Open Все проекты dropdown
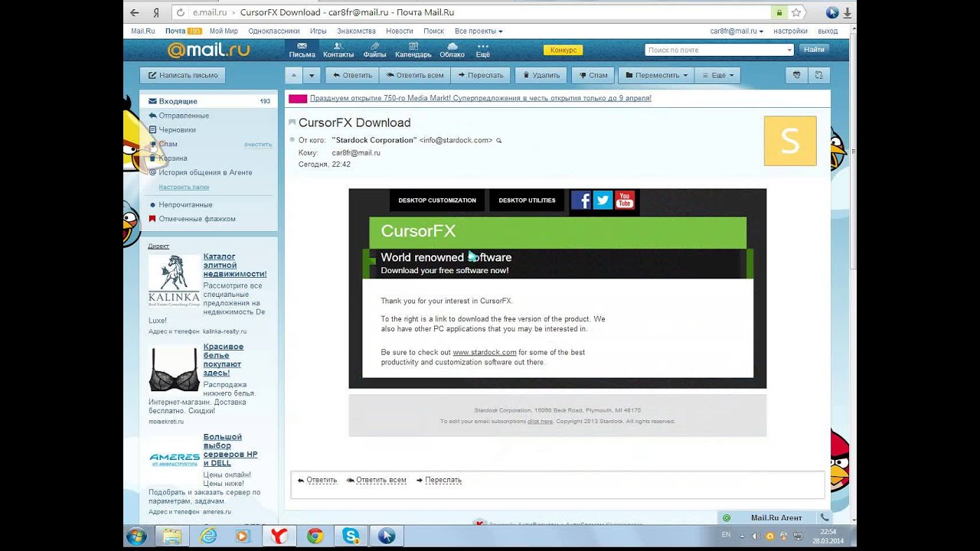980x551 pixels. (479, 31)
